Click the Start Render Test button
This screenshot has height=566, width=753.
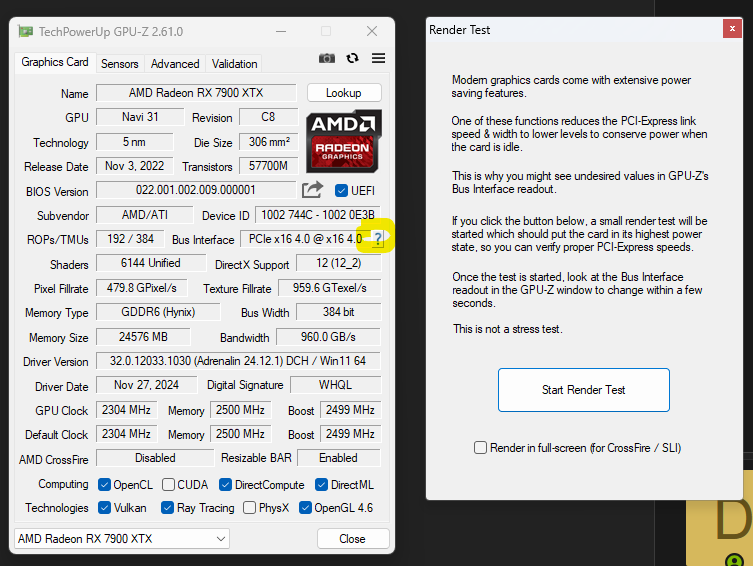[583, 390]
